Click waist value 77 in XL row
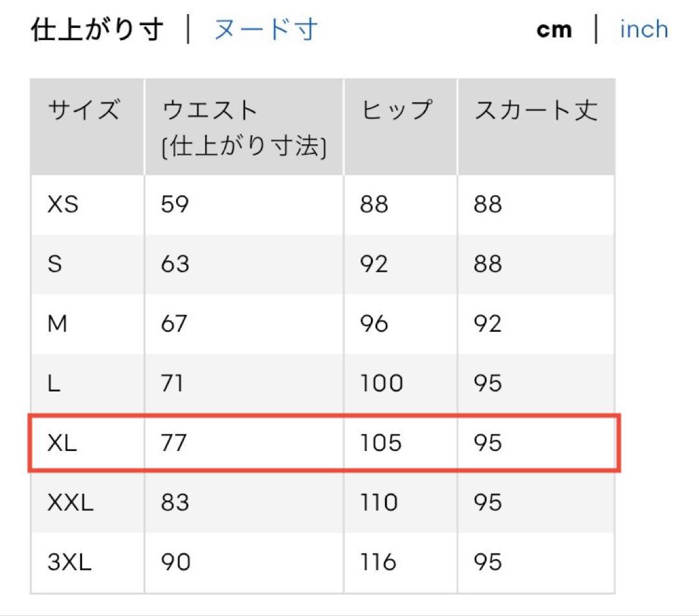 click(173, 443)
